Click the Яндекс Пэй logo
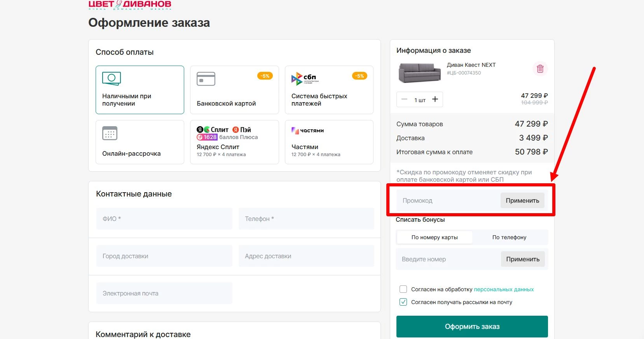 [x=241, y=130]
